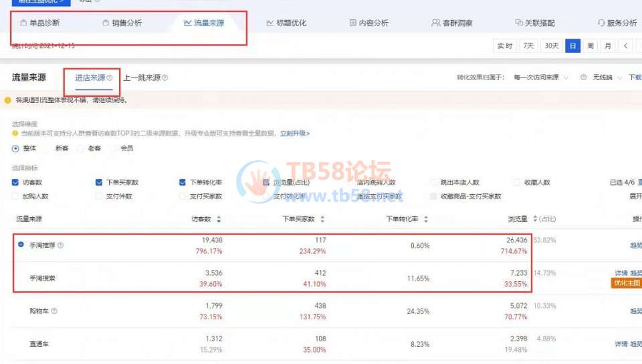Check the 支付件数 metric checkbox
Image resolution: width=642 pixels, height=364 pixels.
click(x=99, y=196)
